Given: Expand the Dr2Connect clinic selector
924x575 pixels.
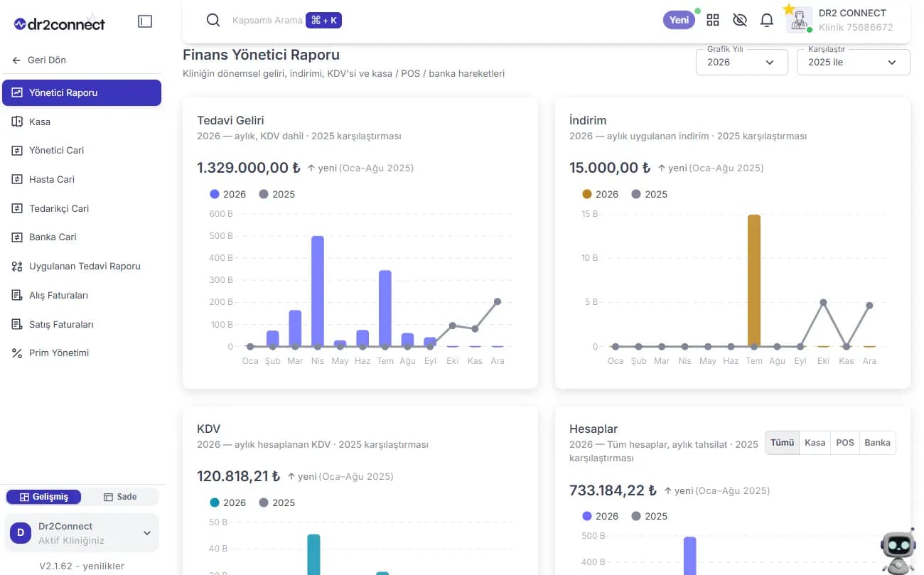Looking at the screenshot, I should (x=82, y=532).
